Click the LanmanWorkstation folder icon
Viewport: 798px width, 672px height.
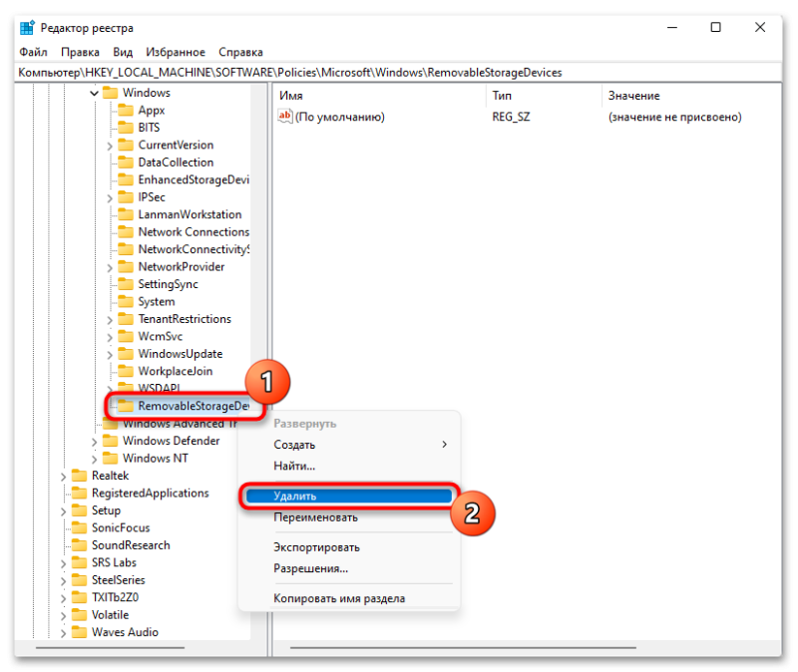[126, 214]
